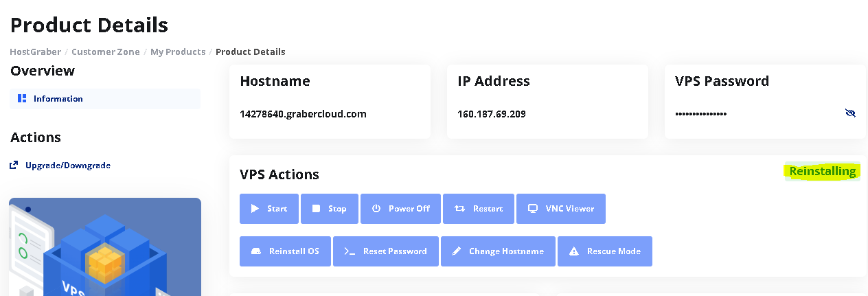Click the VPS product illustration image
Screen dimensions: 868x296
click(105, 247)
